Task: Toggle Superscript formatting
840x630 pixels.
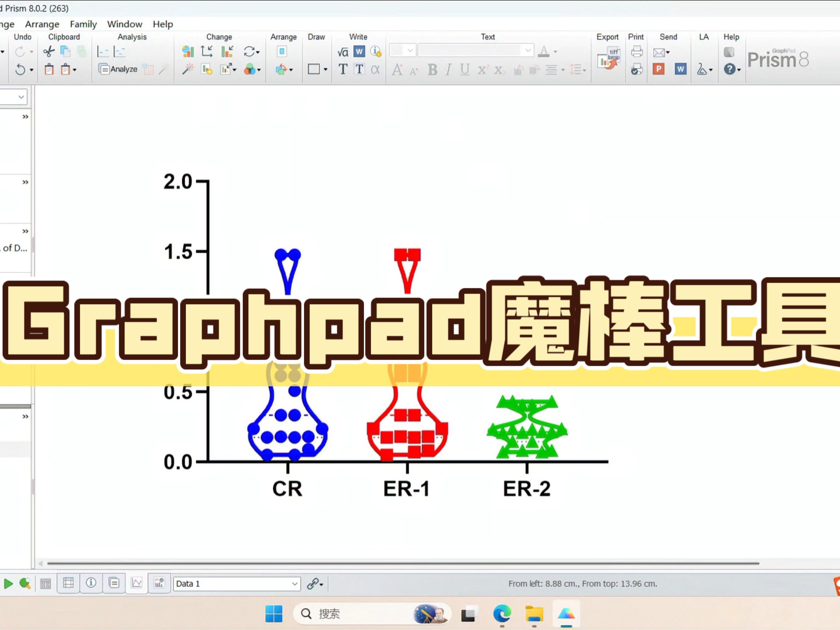Action: [x=483, y=70]
